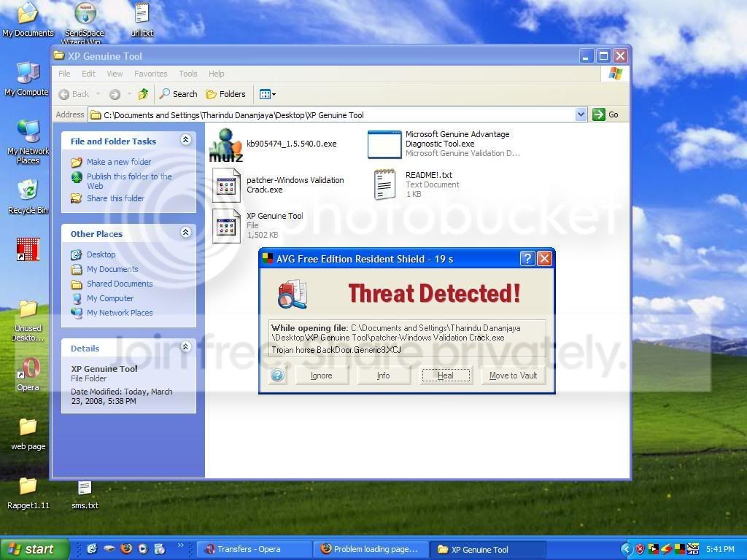747x560 pixels.
Task: Click the Go button
Action: 605,114
